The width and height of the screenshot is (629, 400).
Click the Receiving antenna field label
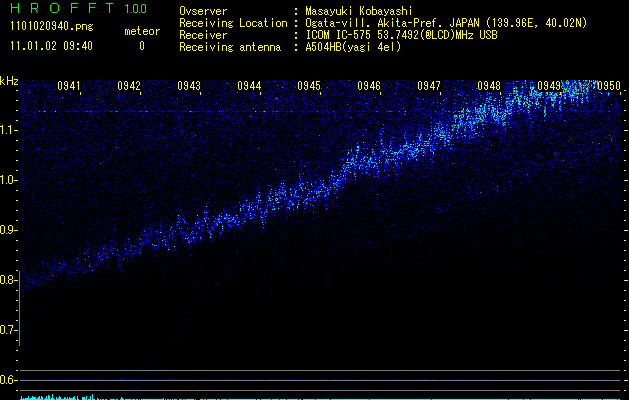coord(230,47)
